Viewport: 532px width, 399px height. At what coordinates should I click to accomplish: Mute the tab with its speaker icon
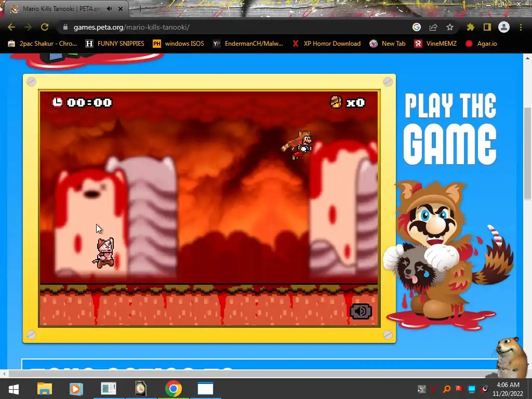point(109,9)
